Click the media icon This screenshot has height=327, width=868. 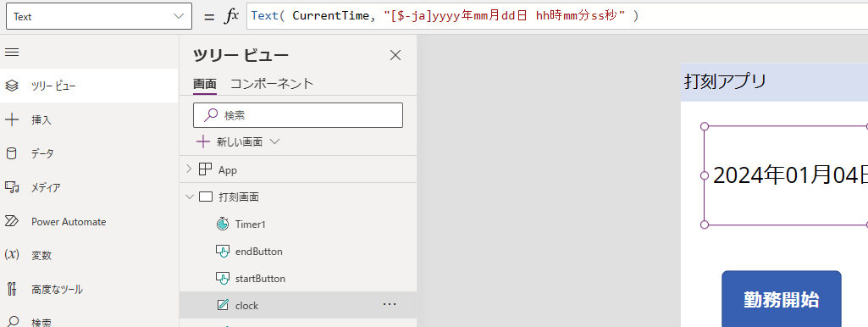[12, 187]
